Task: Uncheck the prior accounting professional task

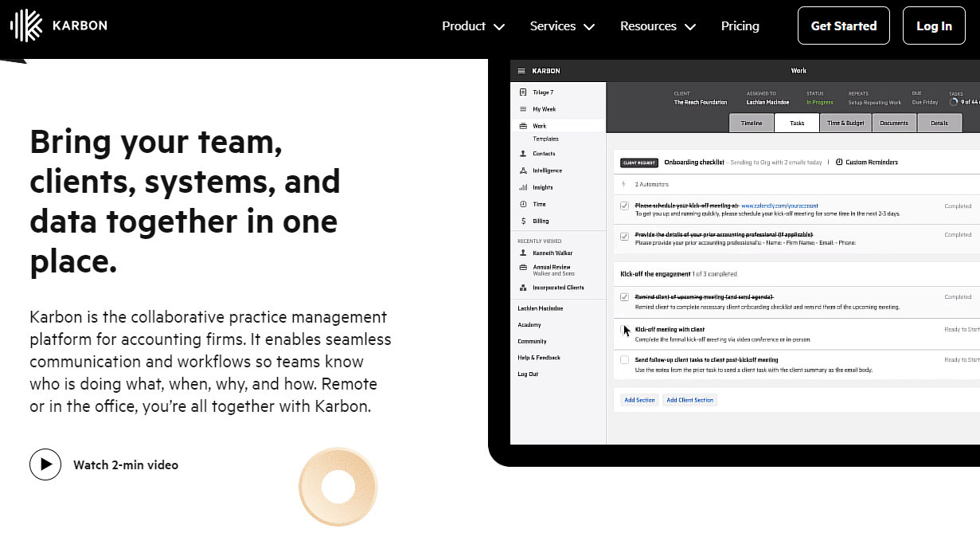Action: coord(625,236)
